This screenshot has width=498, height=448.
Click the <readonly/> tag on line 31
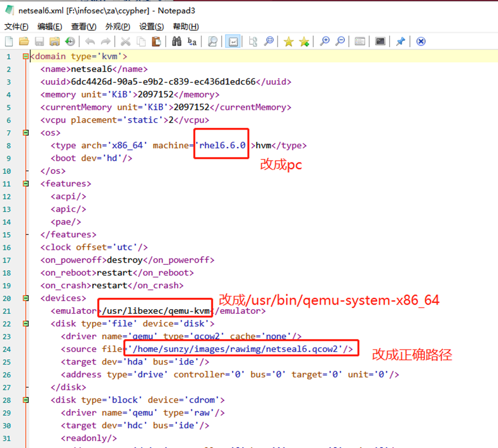(89, 438)
